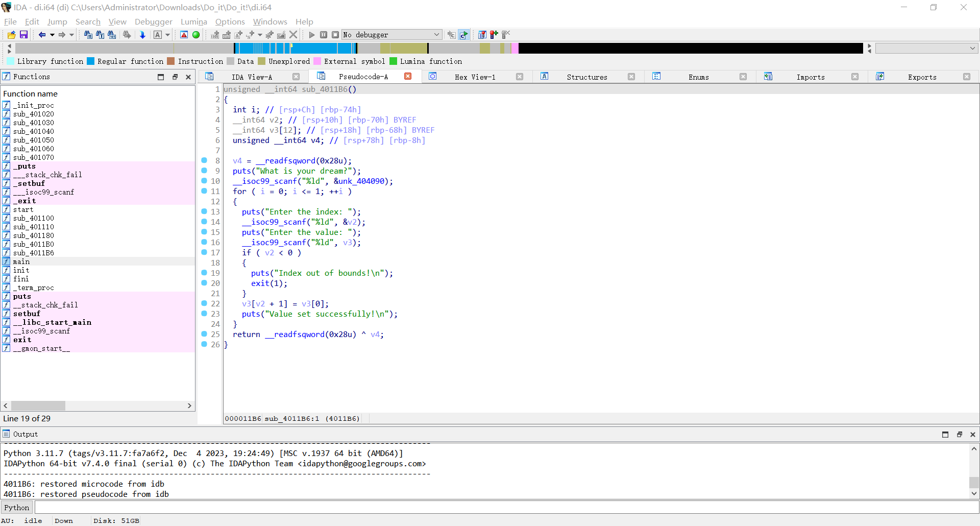Open the dropdown right of the navigation band
Image resolution: width=980 pixels, height=526 pixels.
click(x=926, y=48)
